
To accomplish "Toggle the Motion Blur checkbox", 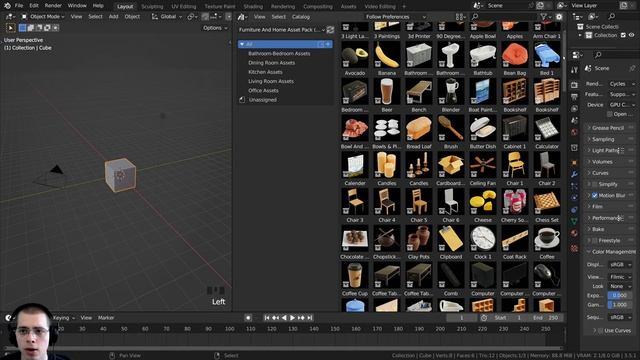I will 594,196.
